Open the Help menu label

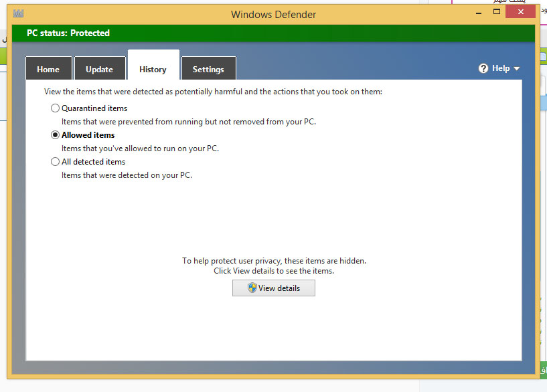501,68
